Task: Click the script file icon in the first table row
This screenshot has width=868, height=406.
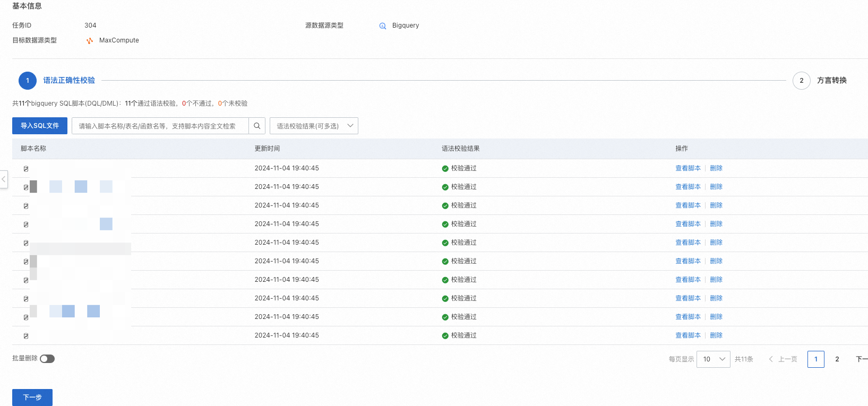Action: tap(26, 169)
